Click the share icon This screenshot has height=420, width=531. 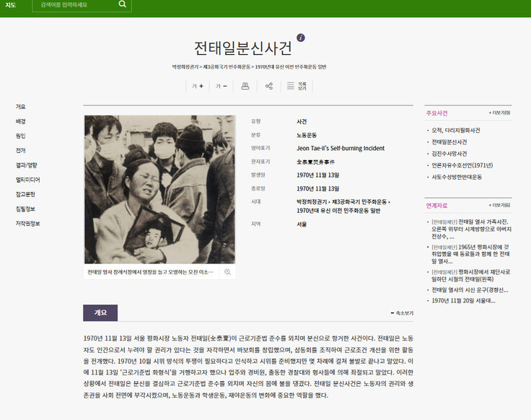click(269, 86)
